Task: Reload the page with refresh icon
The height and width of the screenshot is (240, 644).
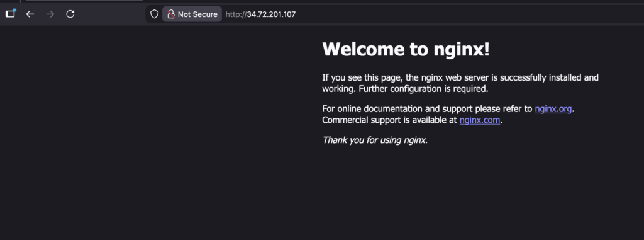Action: [x=70, y=14]
